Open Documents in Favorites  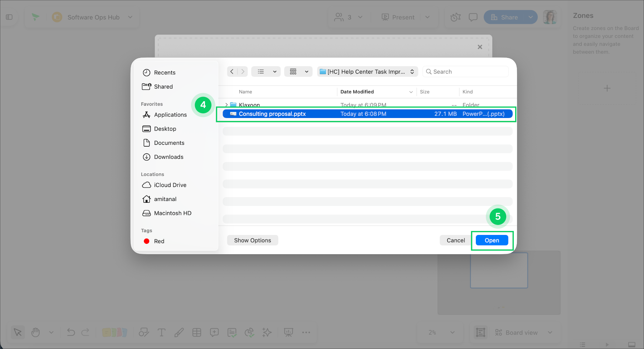click(x=164, y=143)
